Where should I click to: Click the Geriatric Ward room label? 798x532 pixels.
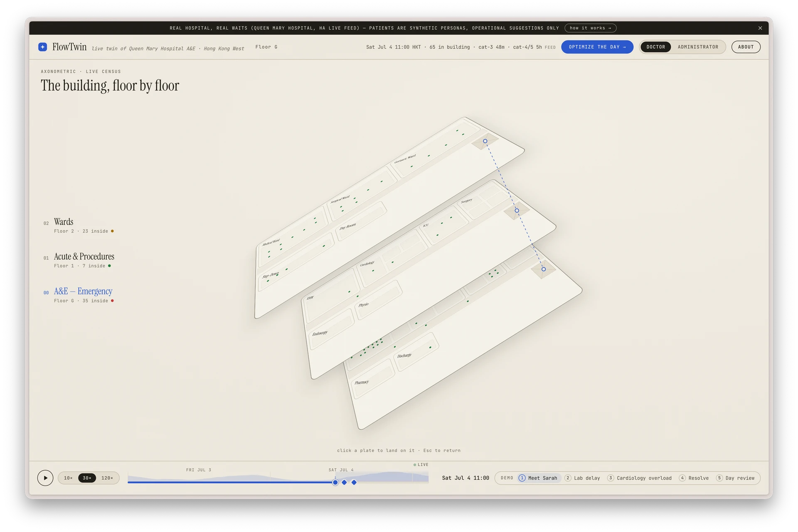click(x=405, y=159)
